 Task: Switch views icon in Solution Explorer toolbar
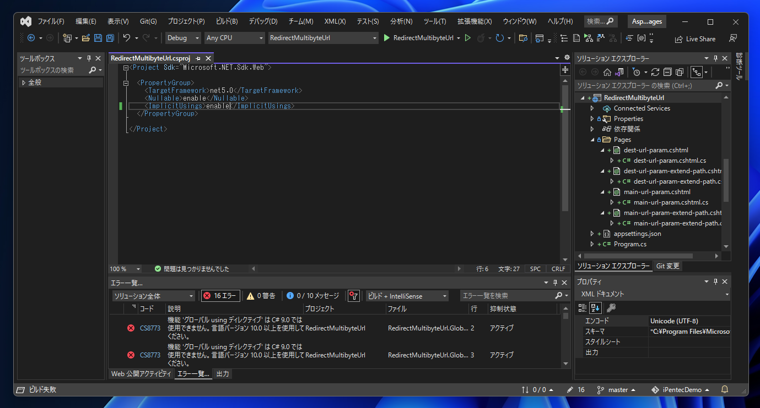point(619,72)
